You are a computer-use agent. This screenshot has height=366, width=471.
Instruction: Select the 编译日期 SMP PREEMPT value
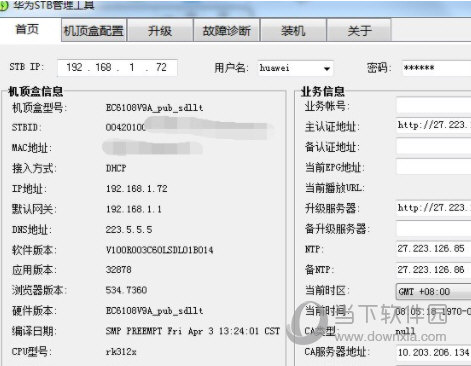tap(193, 331)
